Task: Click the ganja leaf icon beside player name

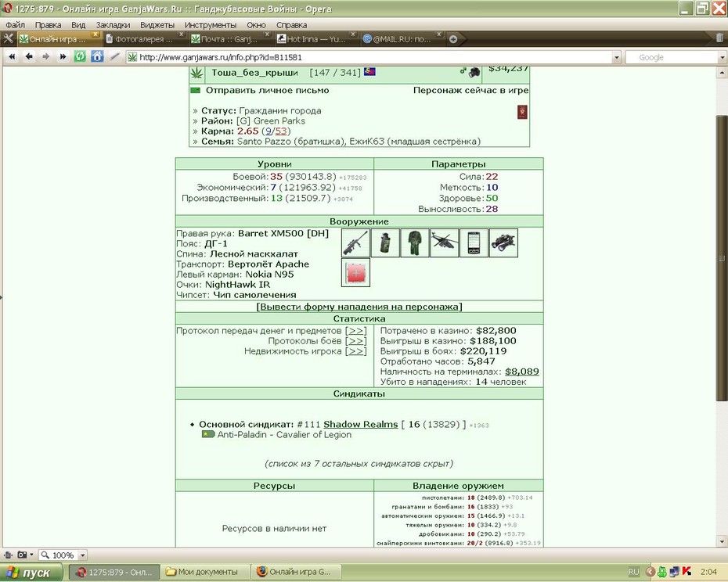Action: point(196,73)
